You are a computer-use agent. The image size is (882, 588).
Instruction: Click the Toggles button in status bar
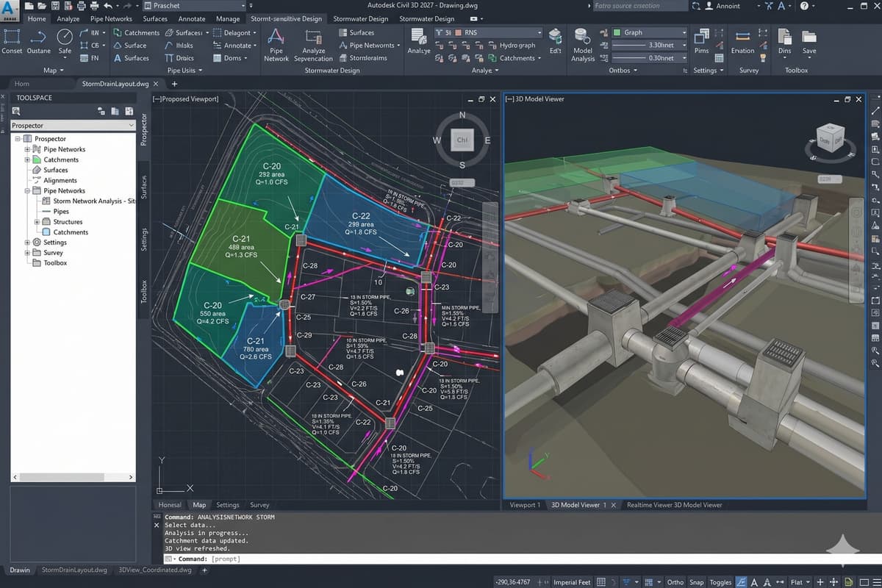720,581
